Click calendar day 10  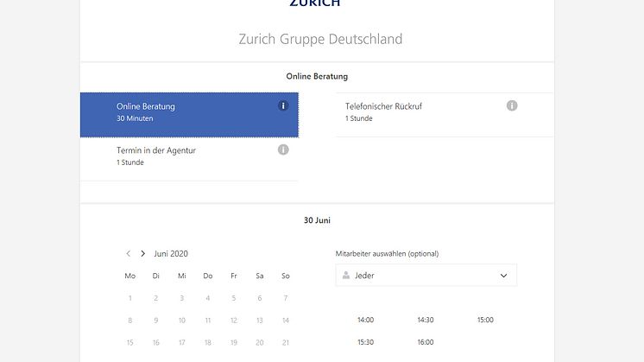click(x=181, y=320)
